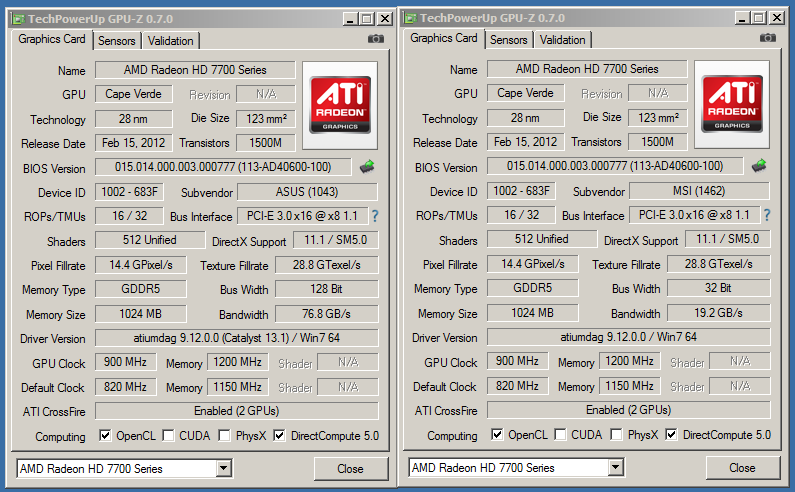Click 16 / 32 ROPs/TMUs in left window
Screen dimensions: 795x492
tap(129, 216)
